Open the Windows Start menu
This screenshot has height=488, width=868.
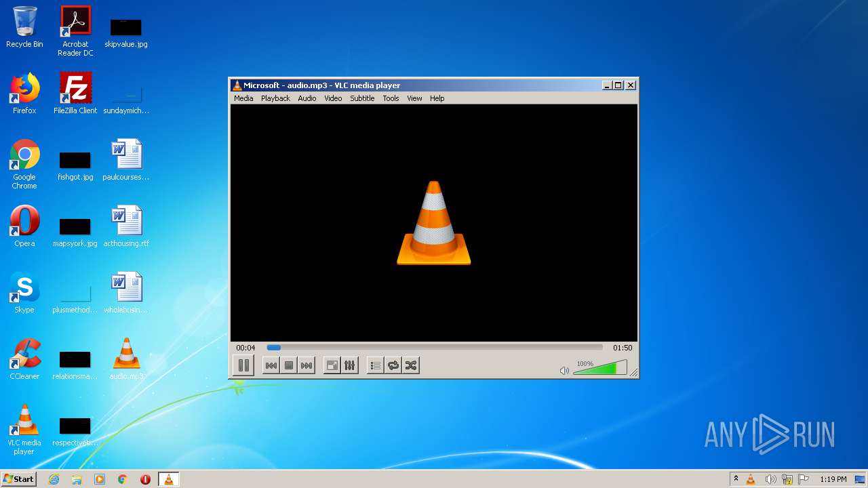click(x=19, y=479)
